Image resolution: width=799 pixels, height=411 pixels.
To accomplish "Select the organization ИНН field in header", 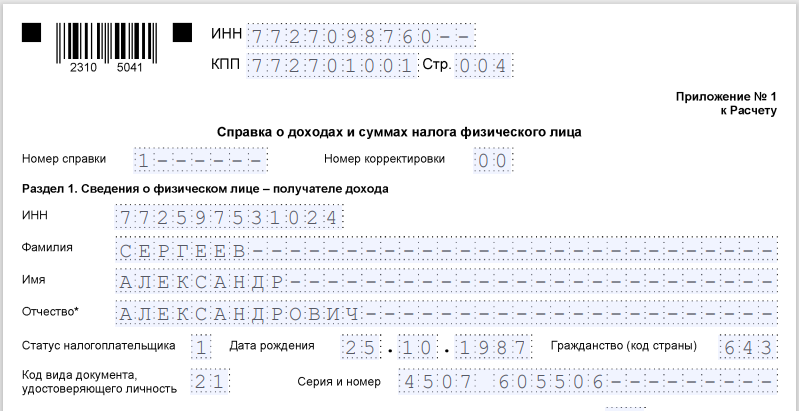I will click(360, 37).
